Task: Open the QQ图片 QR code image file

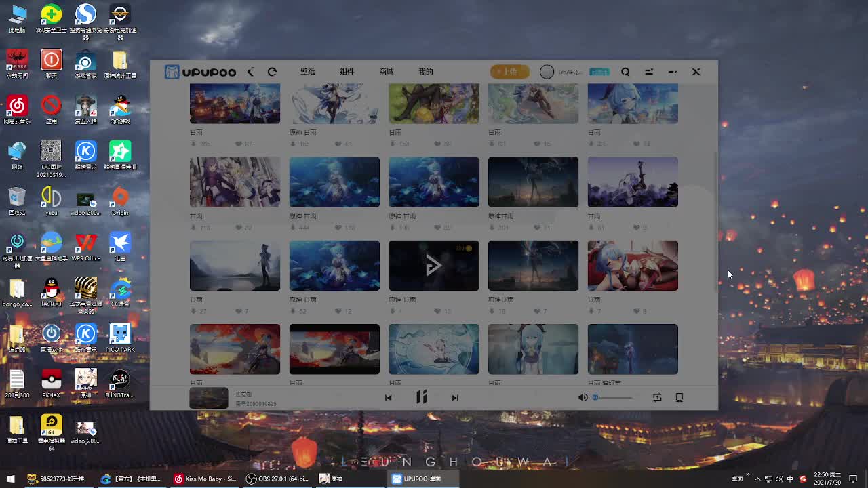Action: (51, 159)
